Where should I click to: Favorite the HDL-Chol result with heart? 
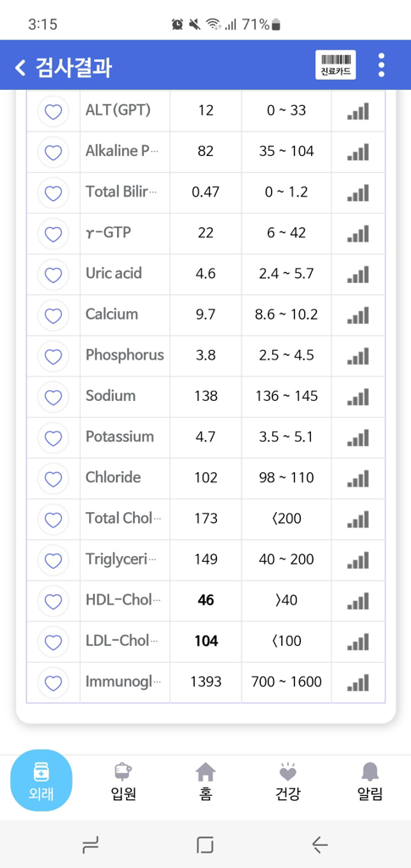pos(53,601)
